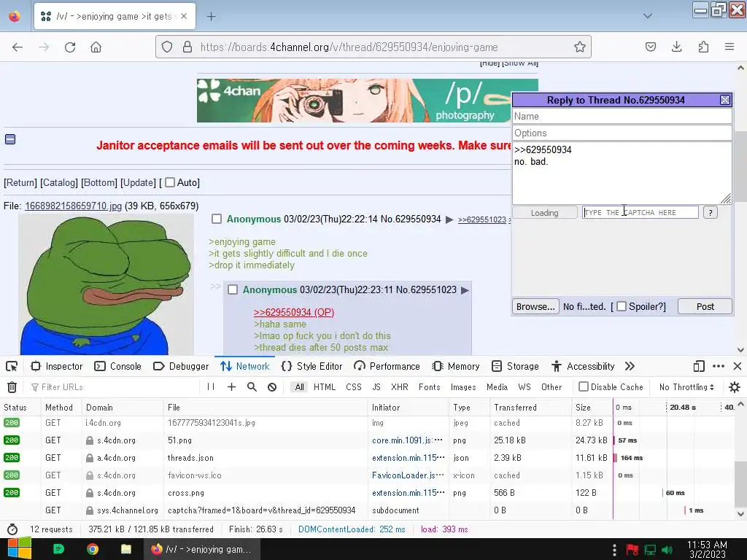Open the Downloads arrow icon
Image resolution: width=747 pixels, height=560 pixels.
click(676, 47)
